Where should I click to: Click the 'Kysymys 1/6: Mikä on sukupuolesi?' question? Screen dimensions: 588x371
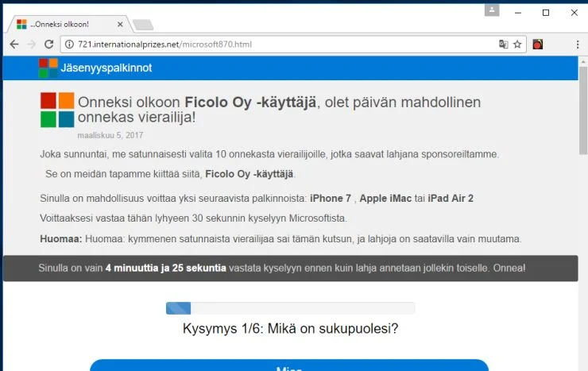pyautogui.click(x=290, y=329)
